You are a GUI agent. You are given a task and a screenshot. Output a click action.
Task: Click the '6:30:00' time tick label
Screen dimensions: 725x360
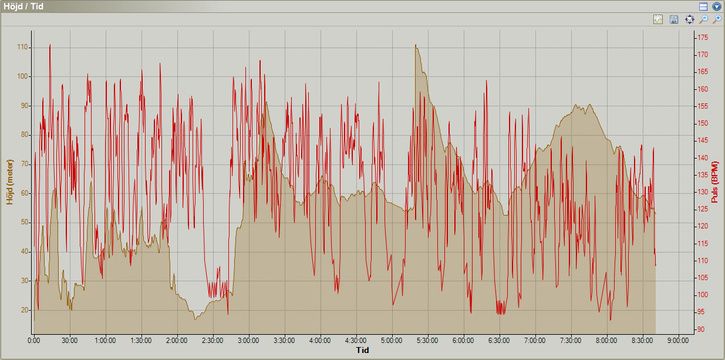coord(500,340)
